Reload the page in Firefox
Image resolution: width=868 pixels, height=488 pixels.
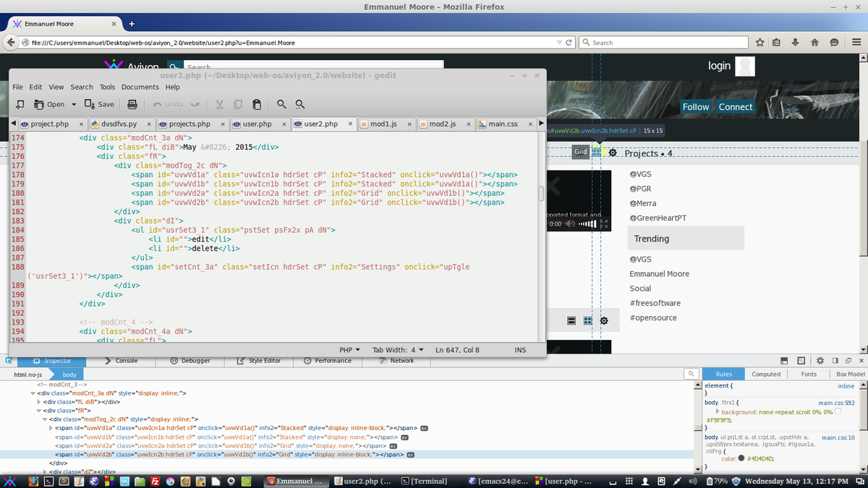pos(569,43)
